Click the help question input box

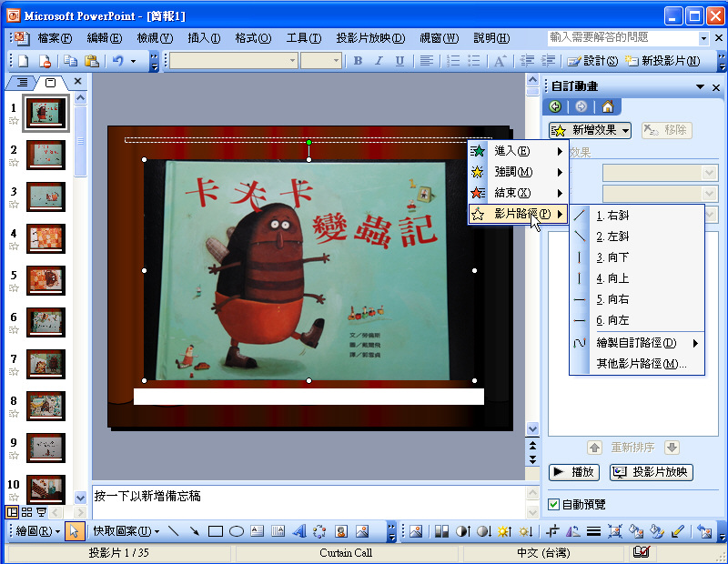(623, 38)
